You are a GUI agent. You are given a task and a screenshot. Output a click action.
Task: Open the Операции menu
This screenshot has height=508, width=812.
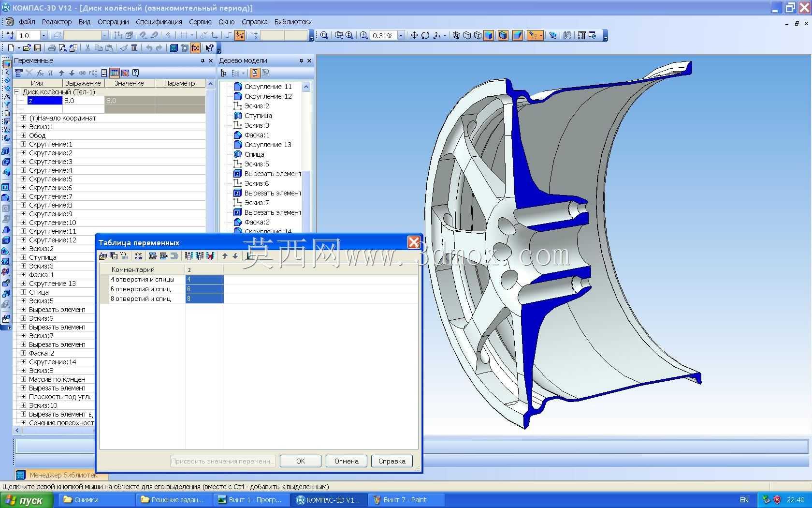pyautogui.click(x=113, y=22)
